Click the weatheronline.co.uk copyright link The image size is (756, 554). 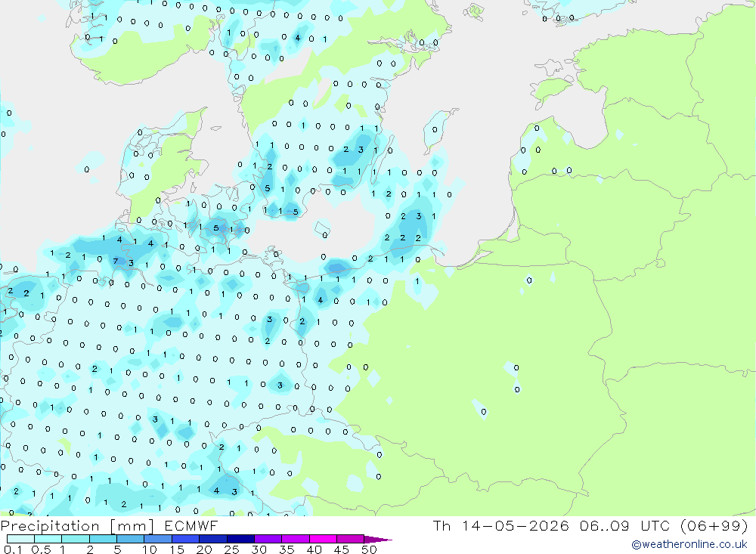click(x=689, y=544)
